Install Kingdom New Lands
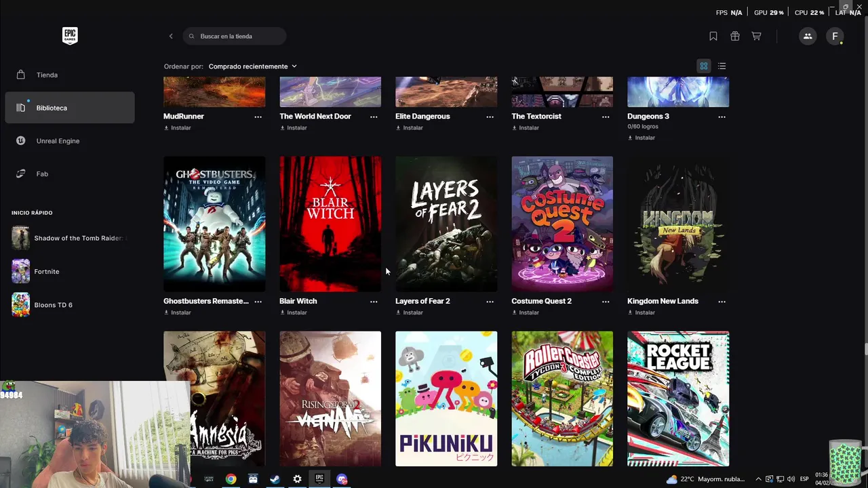This screenshot has width=868, height=488. click(642, 312)
